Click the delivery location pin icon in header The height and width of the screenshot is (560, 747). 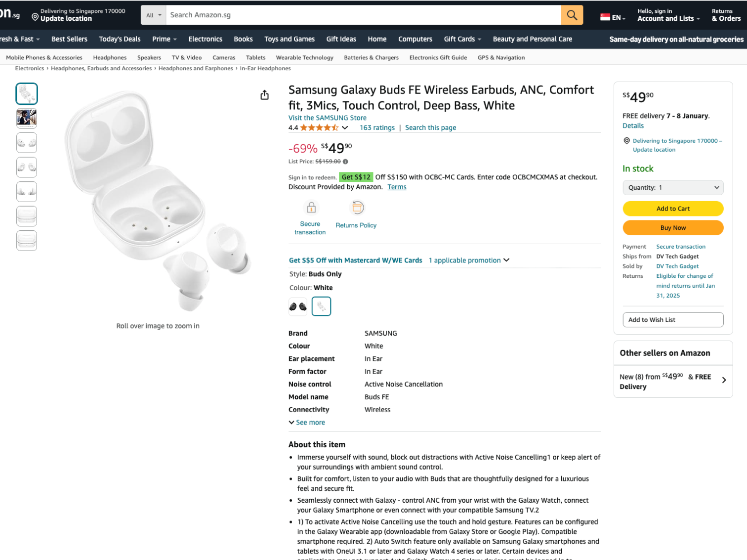35,17
